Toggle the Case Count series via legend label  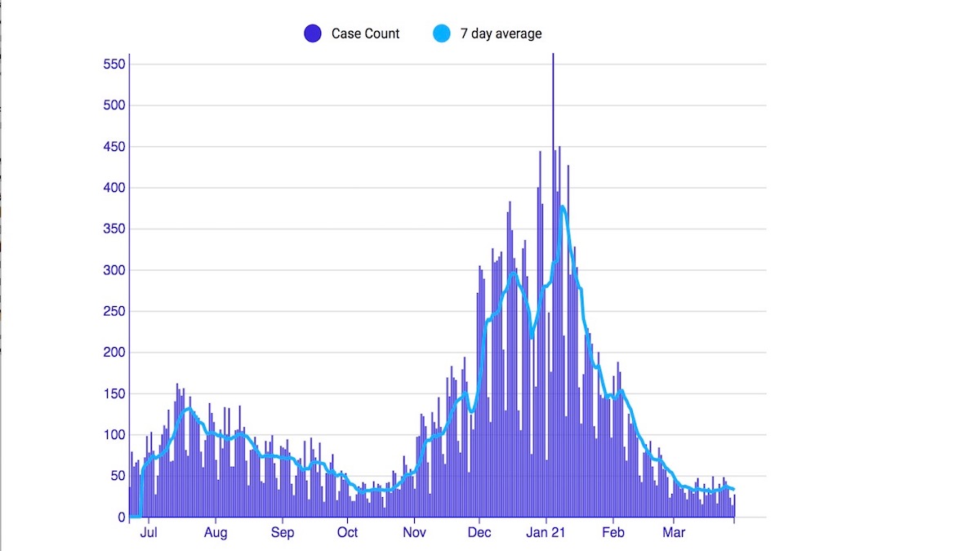click(365, 33)
